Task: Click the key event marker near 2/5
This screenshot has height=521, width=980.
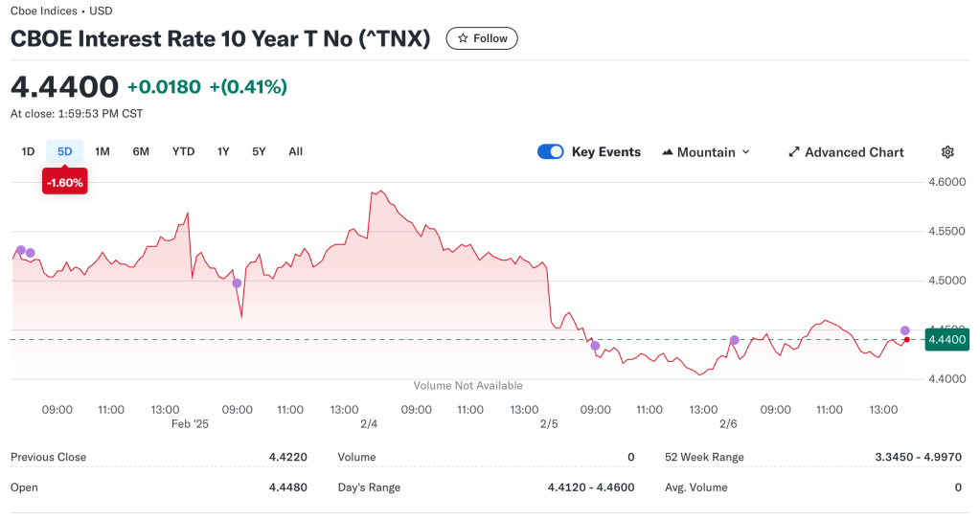Action: point(595,346)
